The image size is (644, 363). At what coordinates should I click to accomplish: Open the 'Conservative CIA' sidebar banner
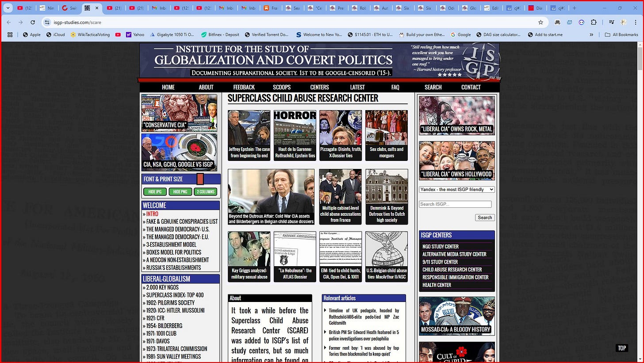(x=179, y=113)
